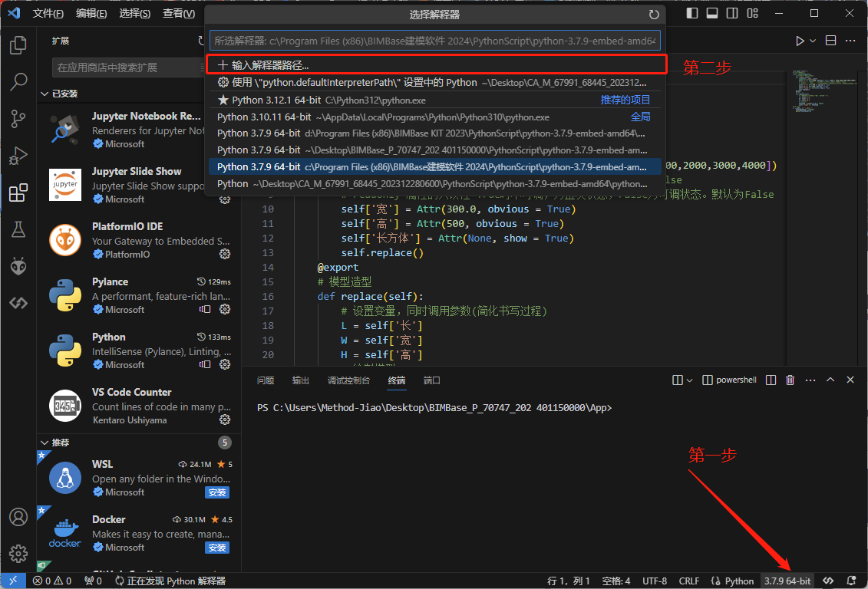Toggle the primary side bar layout button
The image size is (868, 589).
click(x=692, y=13)
